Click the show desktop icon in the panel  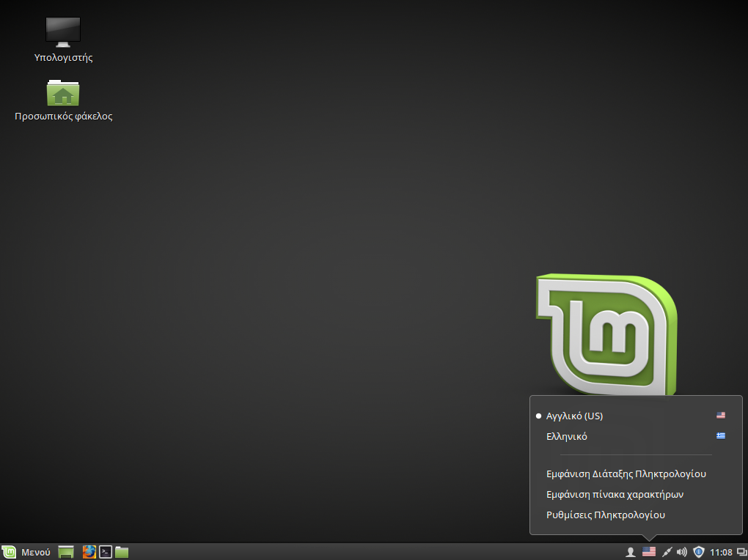pyautogui.click(x=66, y=552)
